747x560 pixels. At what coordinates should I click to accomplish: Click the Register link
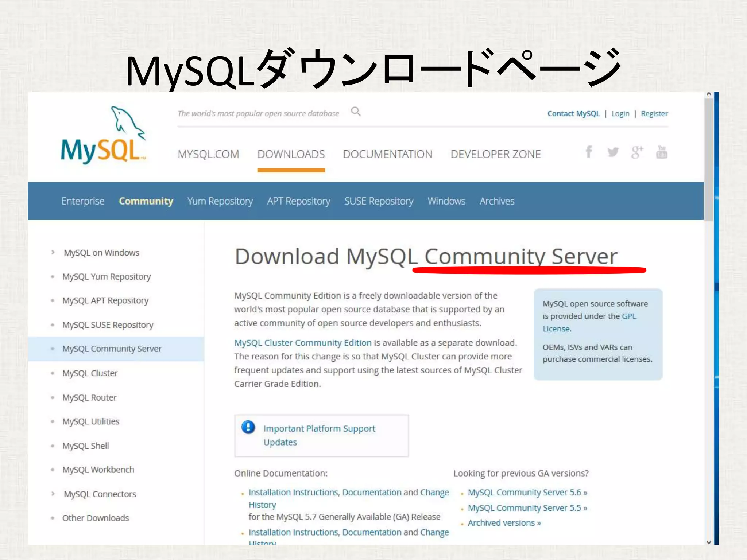click(654, 113)
